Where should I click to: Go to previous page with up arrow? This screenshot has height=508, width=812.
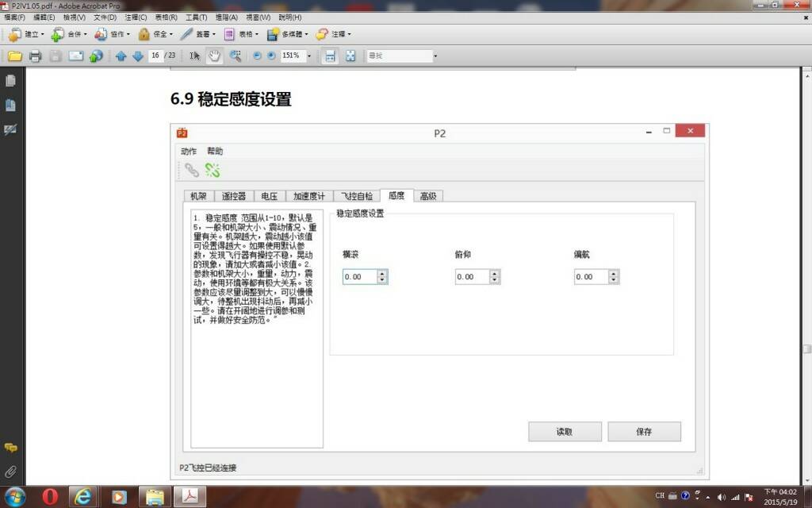coord(121,56)
